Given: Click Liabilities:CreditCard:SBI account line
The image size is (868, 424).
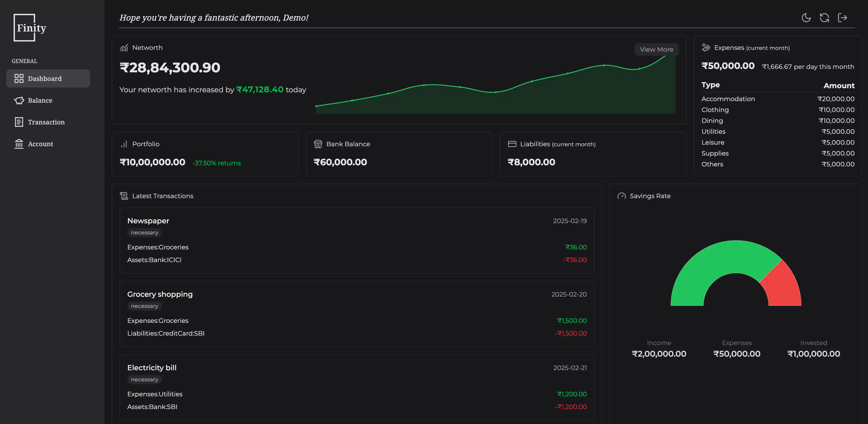Looking at the screenshot, I should coord(166,334).
